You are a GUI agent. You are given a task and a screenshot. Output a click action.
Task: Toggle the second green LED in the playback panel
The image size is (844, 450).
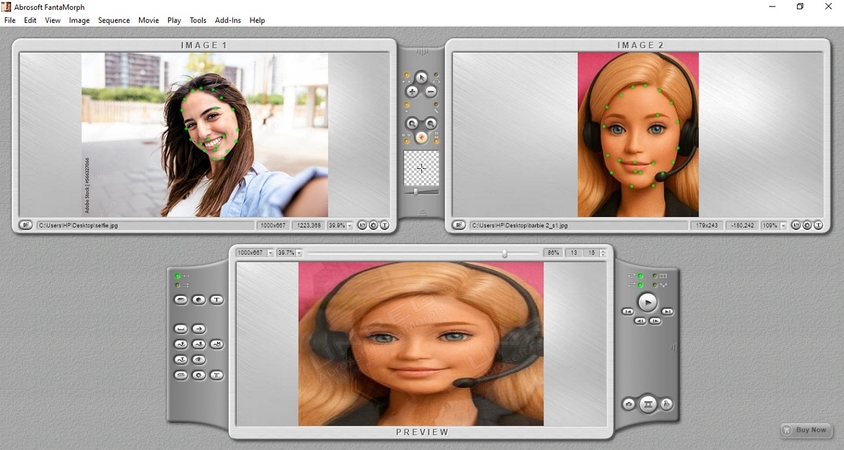(640, 285)
